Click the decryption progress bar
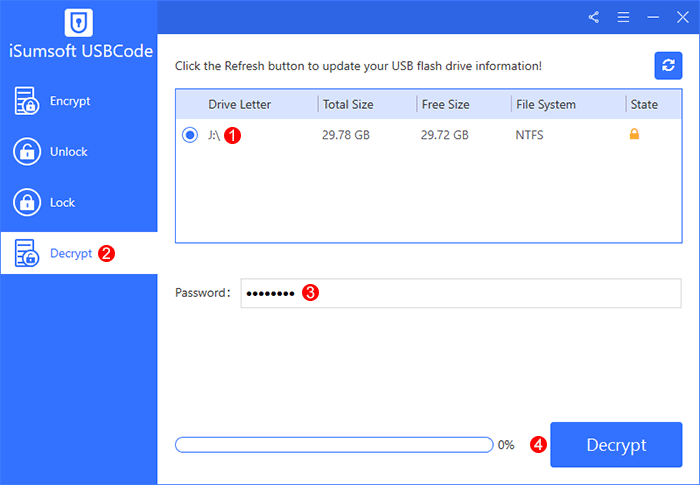700x485 pixels. coord(334,445)
